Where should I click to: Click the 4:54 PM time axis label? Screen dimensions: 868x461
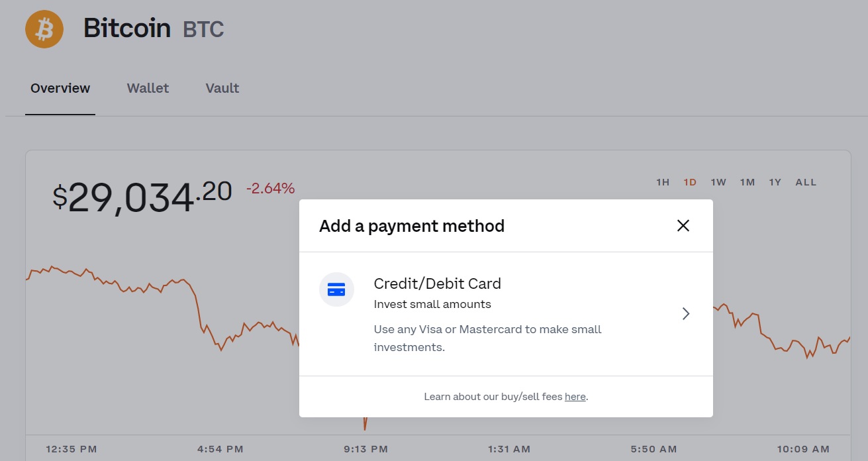pos(220,449)
